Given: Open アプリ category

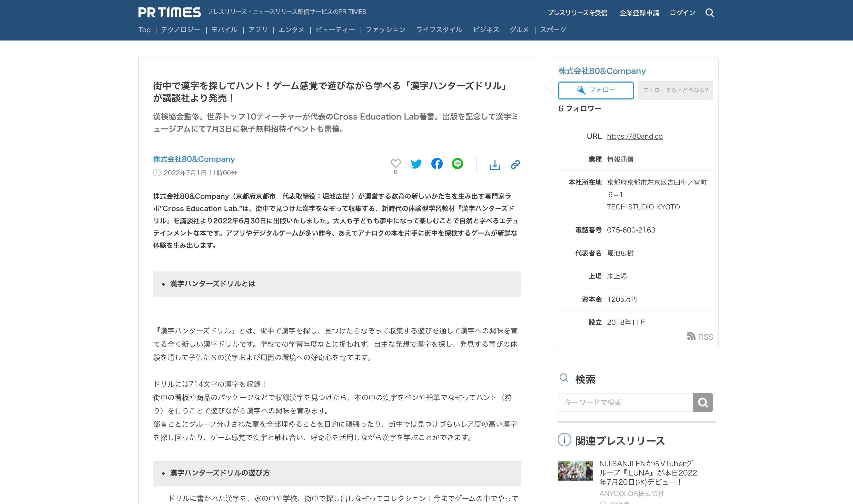Looking at the screenshot, I should pyautogui.click(x=258, y=30).
